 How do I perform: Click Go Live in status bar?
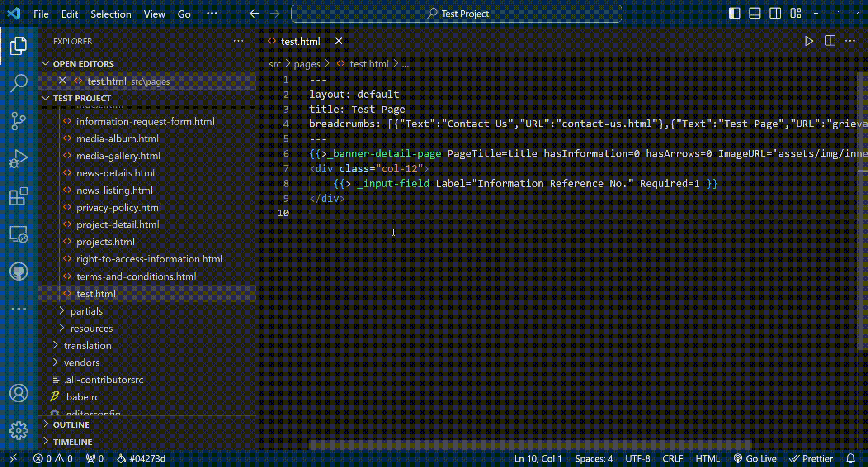click(x=755, y=458)
